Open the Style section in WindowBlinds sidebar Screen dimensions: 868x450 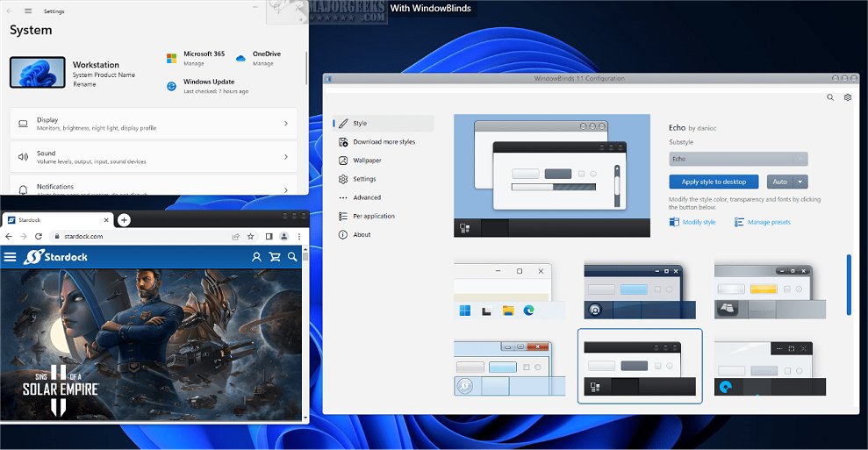[383, 123]
